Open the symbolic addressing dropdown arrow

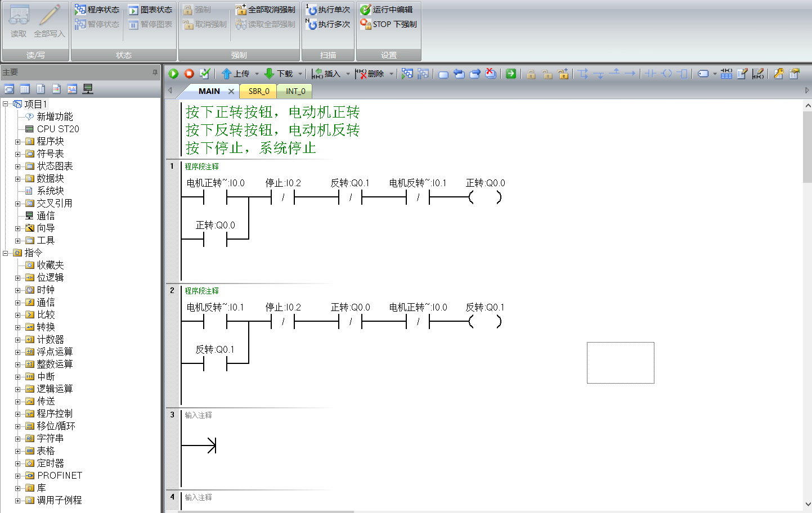715,74
